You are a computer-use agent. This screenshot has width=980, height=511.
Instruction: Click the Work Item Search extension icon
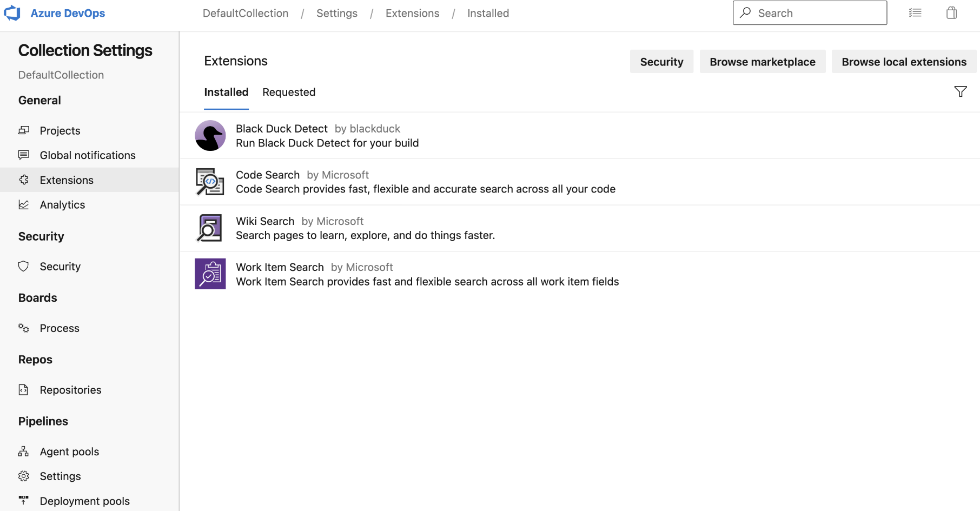click(210, 274)
